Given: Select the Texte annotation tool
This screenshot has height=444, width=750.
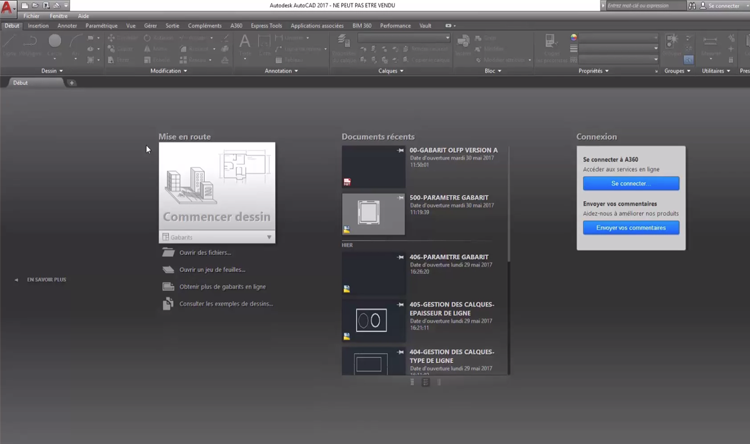Looking at the screenshot, I should [x=244, y=44].
